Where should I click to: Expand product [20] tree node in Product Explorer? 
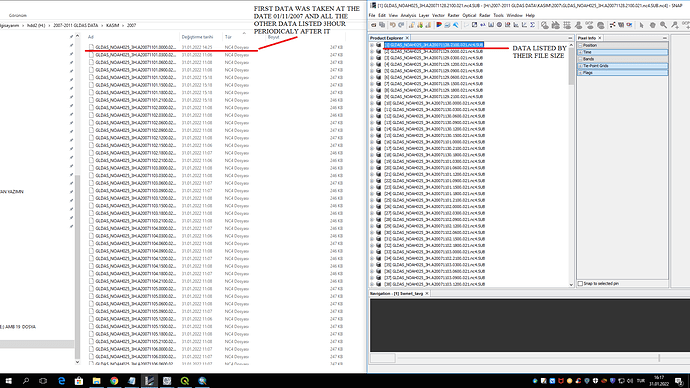[x=372, y=168]
